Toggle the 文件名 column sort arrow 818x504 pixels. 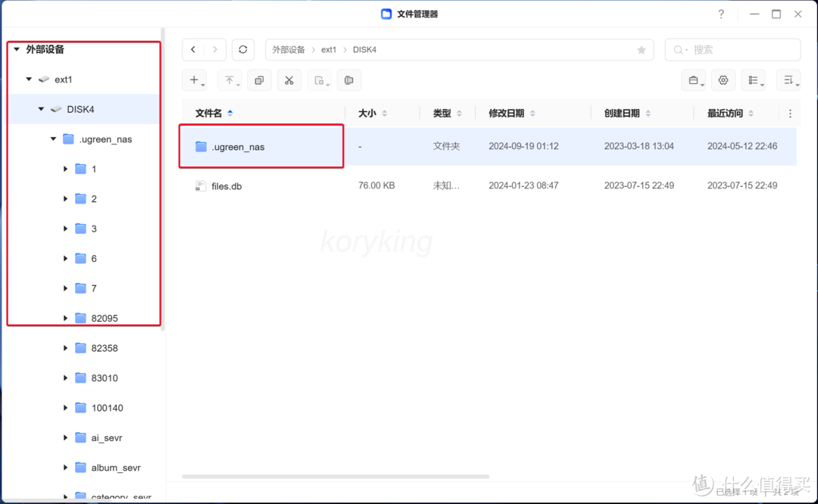tap(230, 113)
